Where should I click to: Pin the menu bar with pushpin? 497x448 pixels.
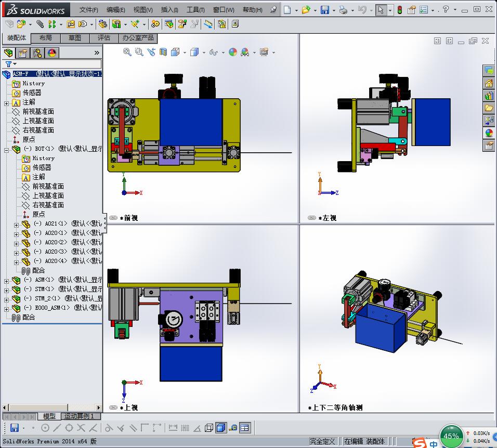[x=273, y=9]
